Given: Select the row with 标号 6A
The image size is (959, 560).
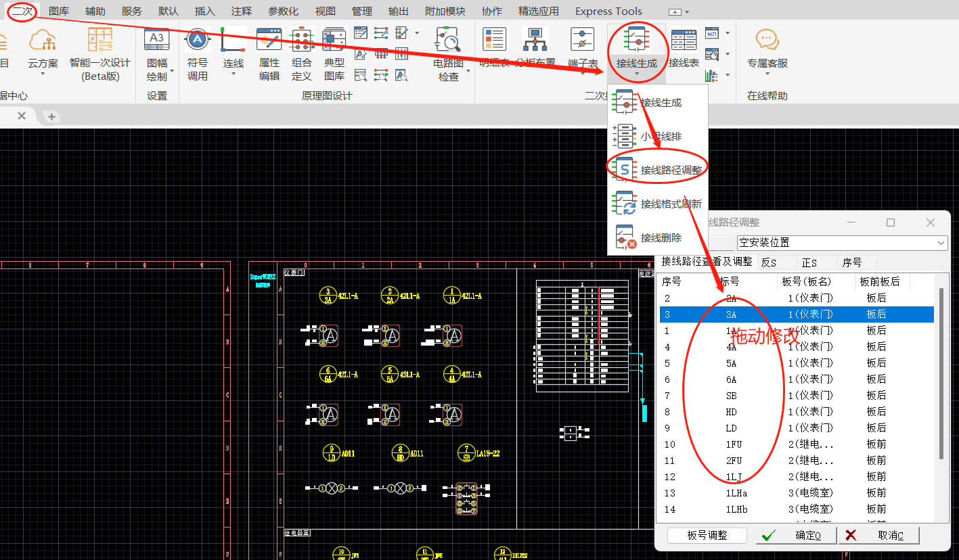Looking at the screenshot, I should click(797, 379).
